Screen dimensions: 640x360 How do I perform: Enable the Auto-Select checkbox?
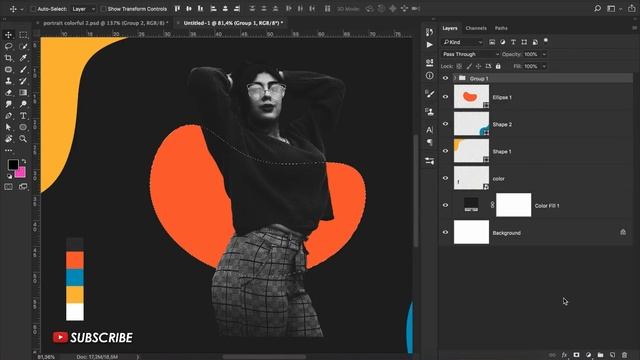coord(33,9)
